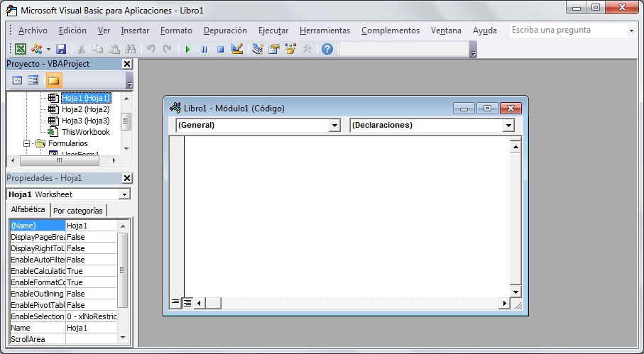Click the Procedure View button

[x=175, y=303]
